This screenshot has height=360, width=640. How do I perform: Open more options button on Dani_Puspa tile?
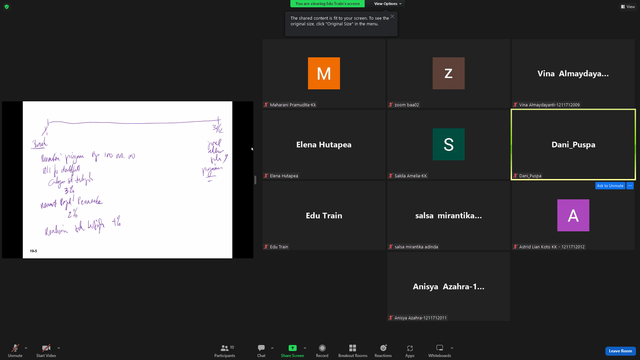(630, 186)
